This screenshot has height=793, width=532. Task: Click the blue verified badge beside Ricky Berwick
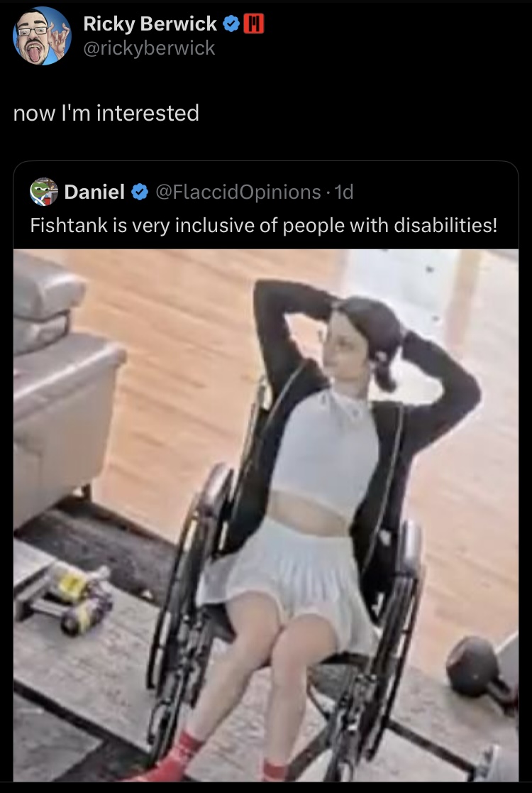[231, 23]
